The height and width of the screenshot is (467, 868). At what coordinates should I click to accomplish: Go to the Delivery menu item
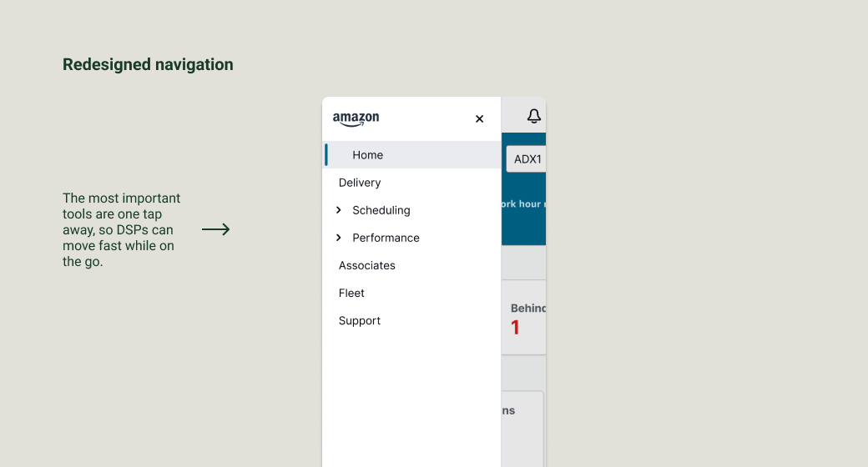pyautogui.click(x=360, y=183)
